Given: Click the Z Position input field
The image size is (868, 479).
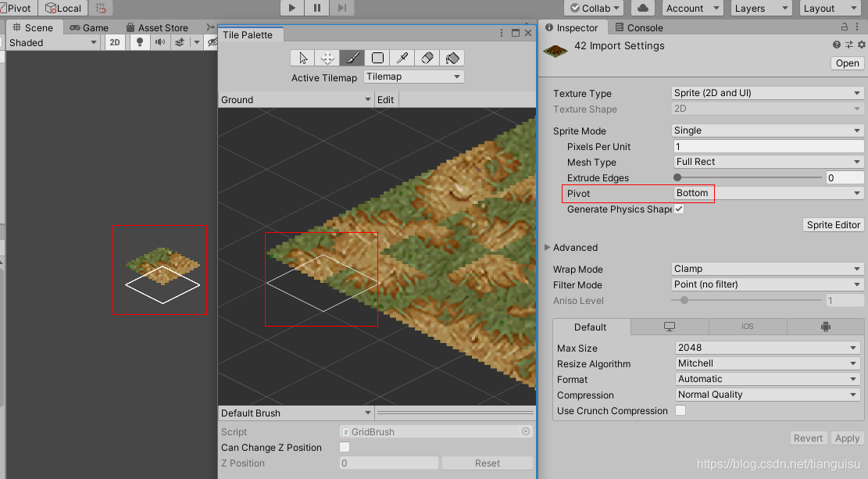Looking at the screenshot, I should pyautogui.click(x=388, y=463).
